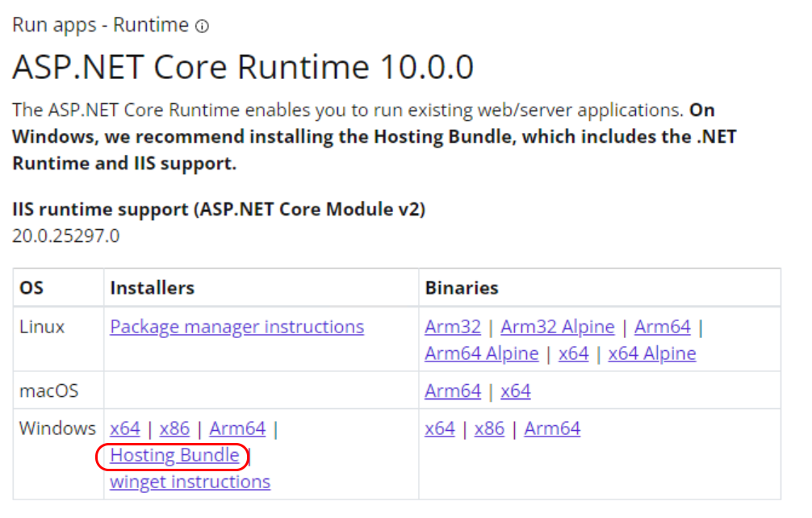This screenshot has width=812, height=518.
Task: Download the Linux Arm32 binary
Action: point(452,328)
